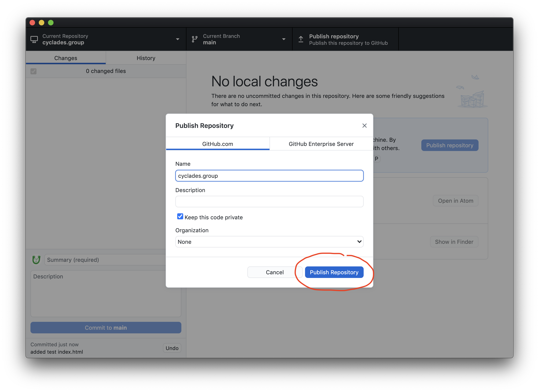
Task: Open the History tab
Action: click(x=146, y=58)
